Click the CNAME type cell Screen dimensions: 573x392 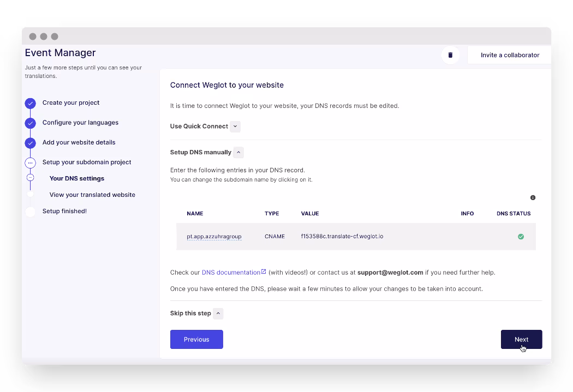[275, 237]
